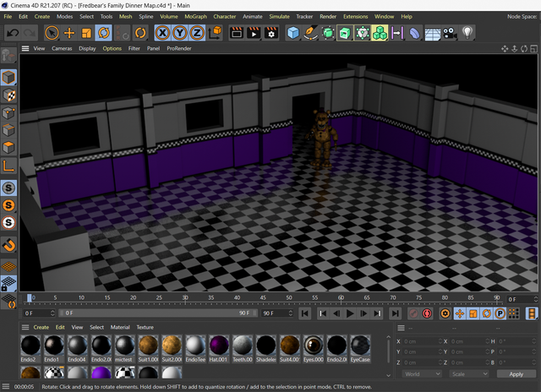Open the Light object icon
This screenshot has width=541, height=392.
[467, 33]
